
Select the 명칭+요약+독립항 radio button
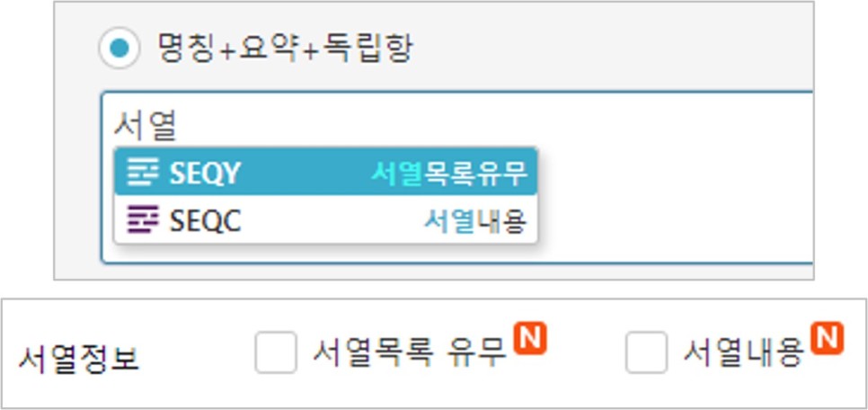point(119,49)
